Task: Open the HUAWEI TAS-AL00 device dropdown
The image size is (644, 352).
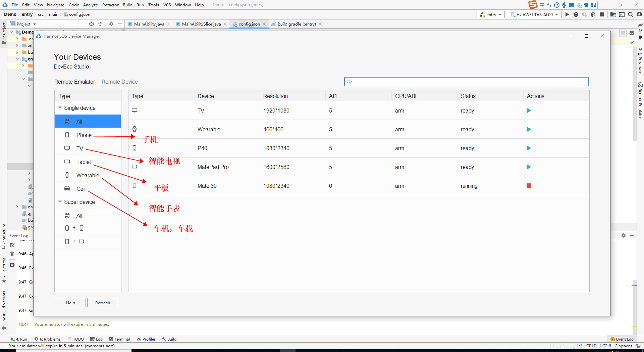Action: 534,14
